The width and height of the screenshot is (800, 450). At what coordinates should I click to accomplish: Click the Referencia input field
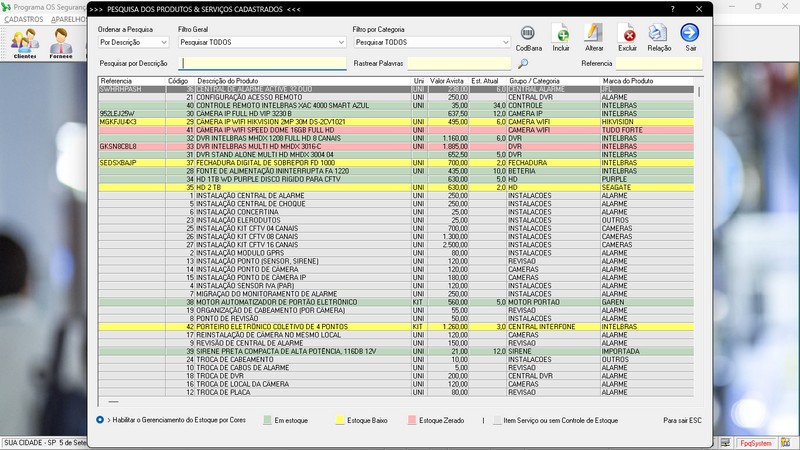click(659, 63)
